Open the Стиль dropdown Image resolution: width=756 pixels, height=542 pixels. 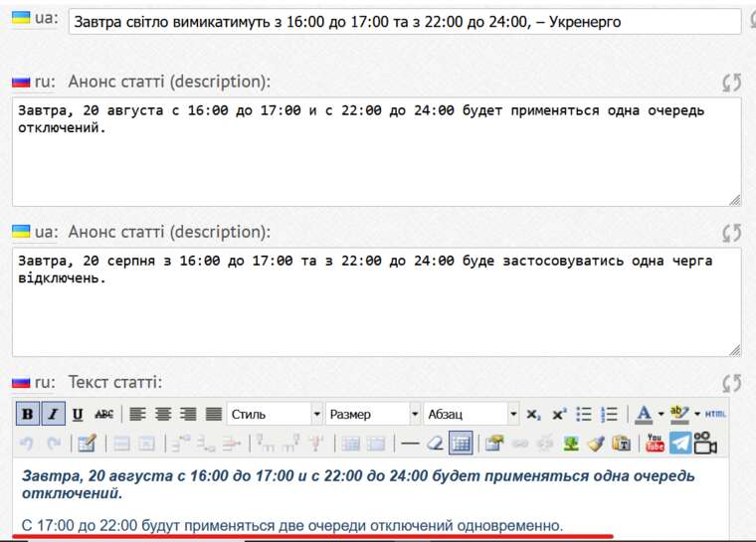click(x=275, y=414)
